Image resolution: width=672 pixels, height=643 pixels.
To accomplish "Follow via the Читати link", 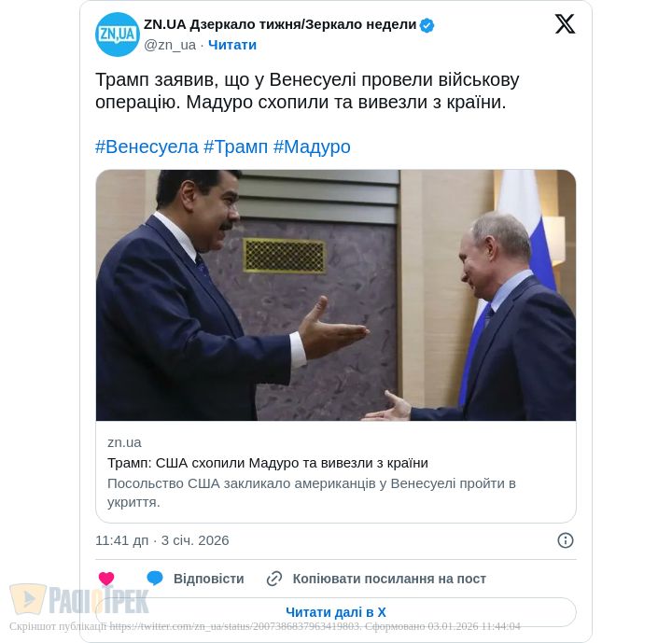I will coord(232,45).
